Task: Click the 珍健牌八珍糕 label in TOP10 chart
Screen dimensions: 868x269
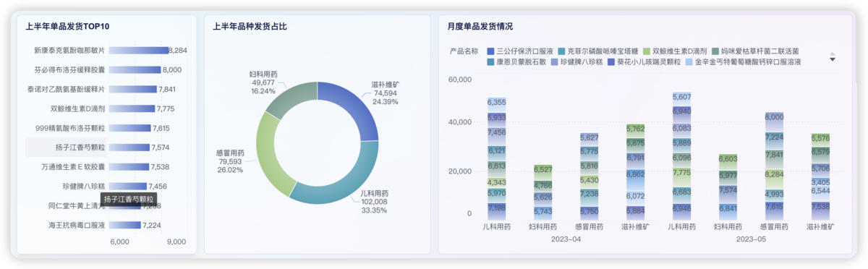Action: pyautogui.click(x=84, y=186)
